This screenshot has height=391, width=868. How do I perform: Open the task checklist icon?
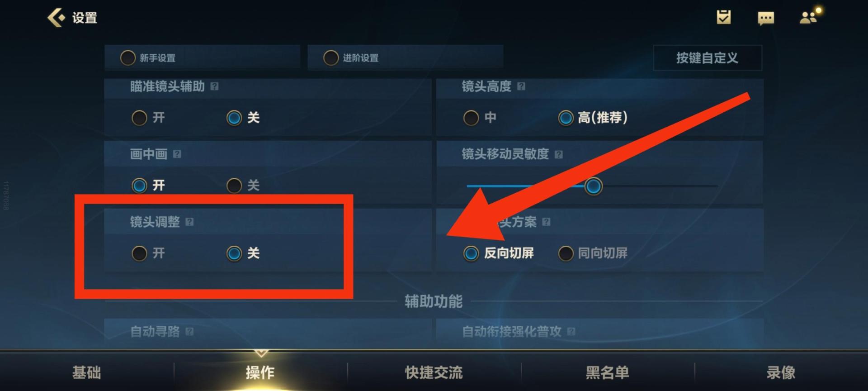pyautogui.click(x=723, y=18)
